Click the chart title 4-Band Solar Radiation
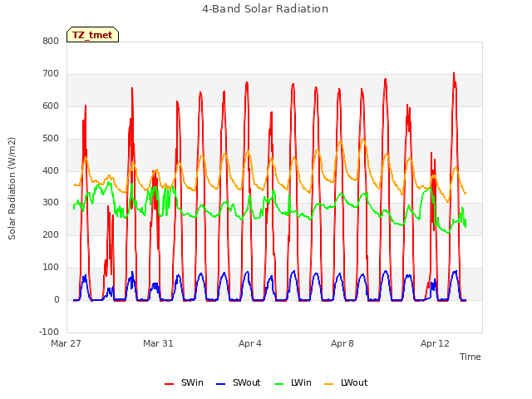The image size is (532, 399). pyautogui.click(x=265, y=9)
